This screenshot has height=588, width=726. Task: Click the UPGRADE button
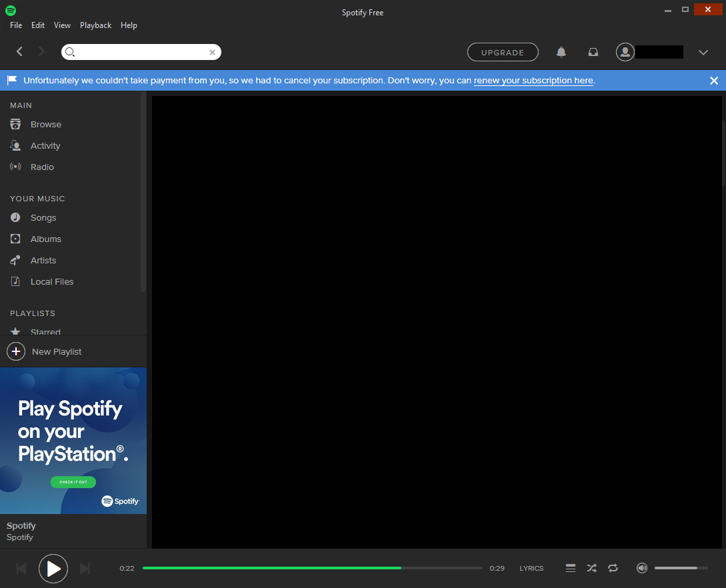click(x=503, y=52)
